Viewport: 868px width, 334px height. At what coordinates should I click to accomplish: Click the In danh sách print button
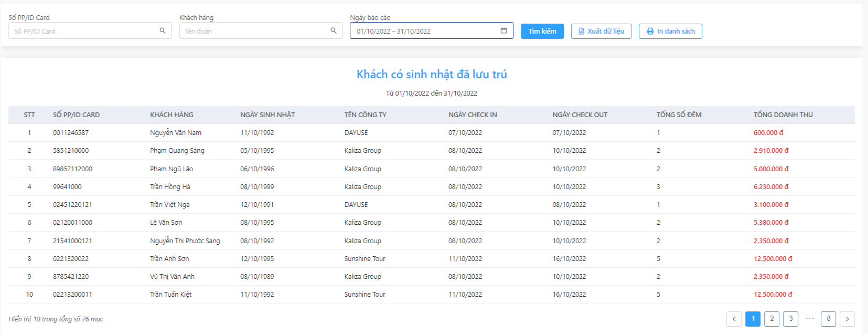click(670, 31)
